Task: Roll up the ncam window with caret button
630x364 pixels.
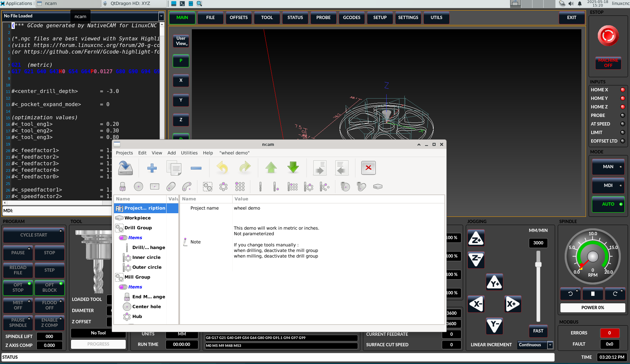Action: pos(419,145)
